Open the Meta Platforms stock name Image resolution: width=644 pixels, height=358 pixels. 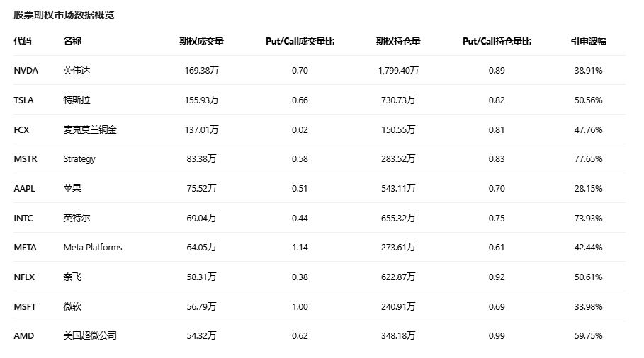pos(93,248)
